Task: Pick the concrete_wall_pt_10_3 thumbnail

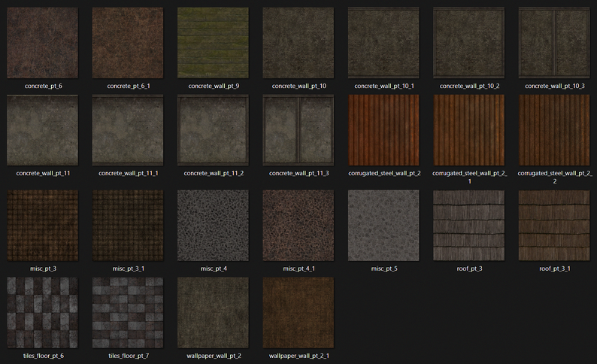Action: pyautogui.click(x=554, y=43)
